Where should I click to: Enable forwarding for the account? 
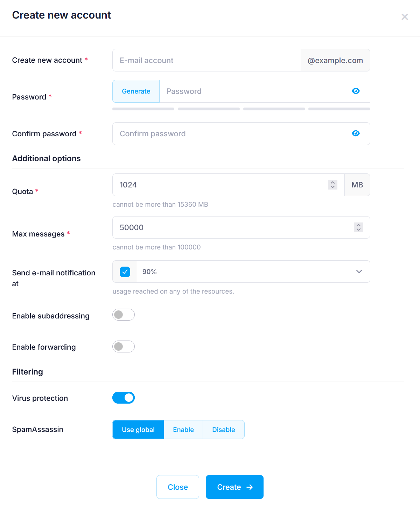click(123, 346)
